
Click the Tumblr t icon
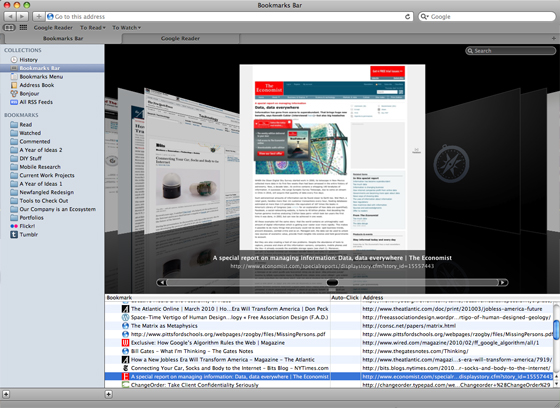[14, 235]
